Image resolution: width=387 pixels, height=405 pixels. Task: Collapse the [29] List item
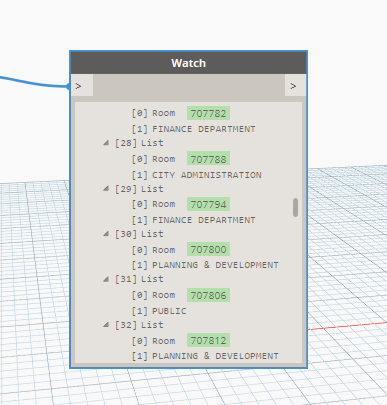point(106,189)
